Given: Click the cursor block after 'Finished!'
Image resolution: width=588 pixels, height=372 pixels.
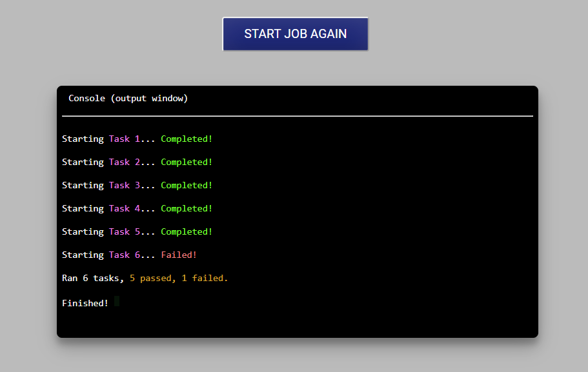Looking at the screenshot, I should tap(117, 301).
